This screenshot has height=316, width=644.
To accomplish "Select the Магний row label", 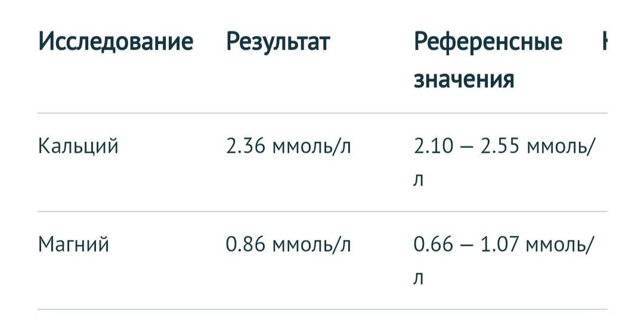I will coord(73,245).
